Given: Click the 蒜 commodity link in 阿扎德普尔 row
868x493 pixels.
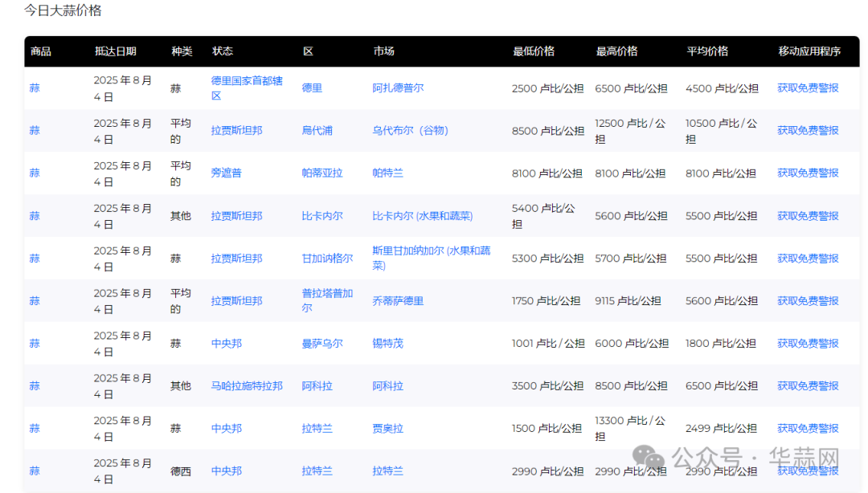Looking at the screenshot, I should (35, 88).
